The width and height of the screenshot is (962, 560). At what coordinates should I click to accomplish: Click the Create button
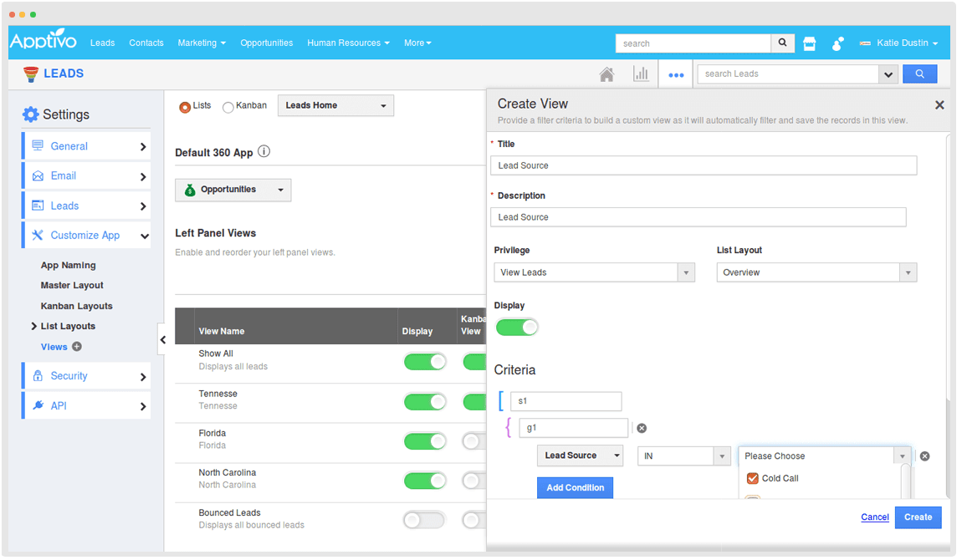(918, 517)
